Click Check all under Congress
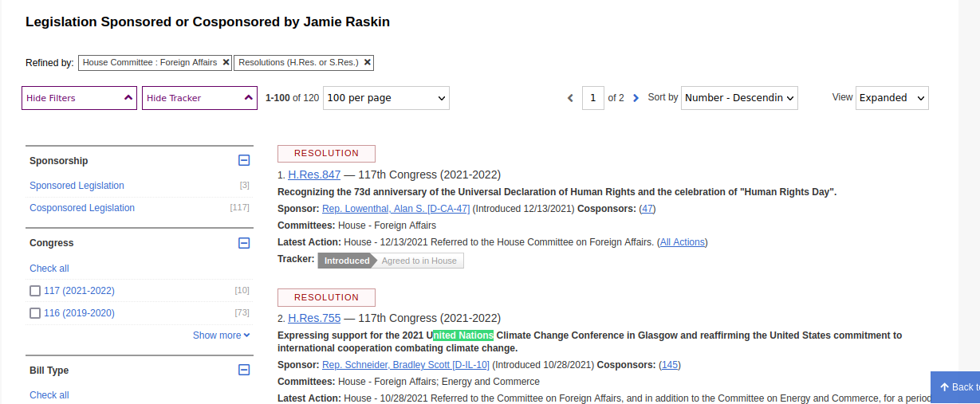 pos(49,269)
